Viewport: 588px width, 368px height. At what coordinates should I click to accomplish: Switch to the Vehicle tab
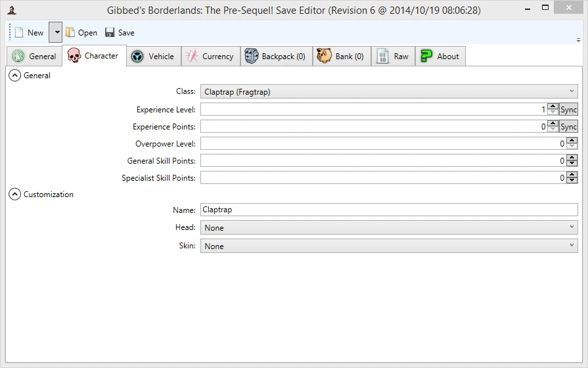(x=154, y=57)
